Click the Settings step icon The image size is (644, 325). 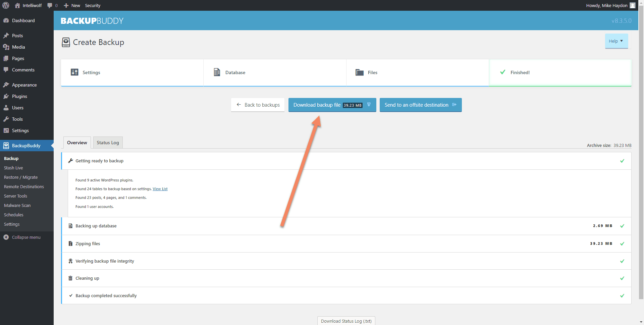click(x=74, y=72)
